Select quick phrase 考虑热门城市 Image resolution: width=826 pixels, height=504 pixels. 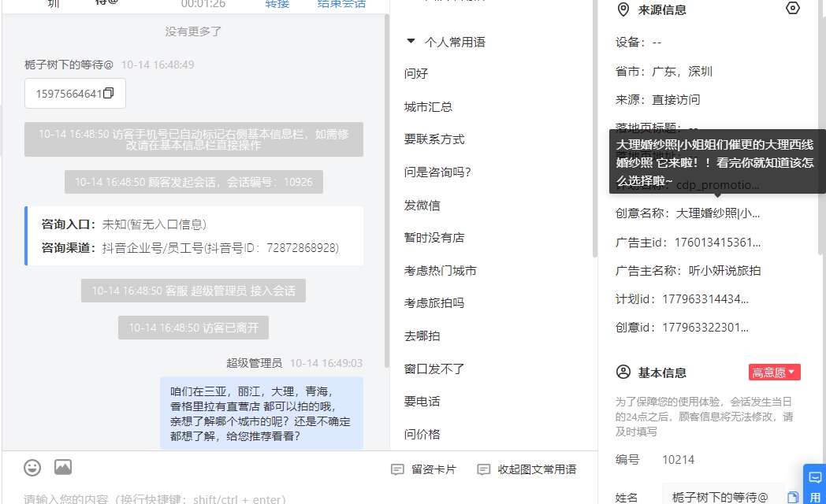pos(441,271)
